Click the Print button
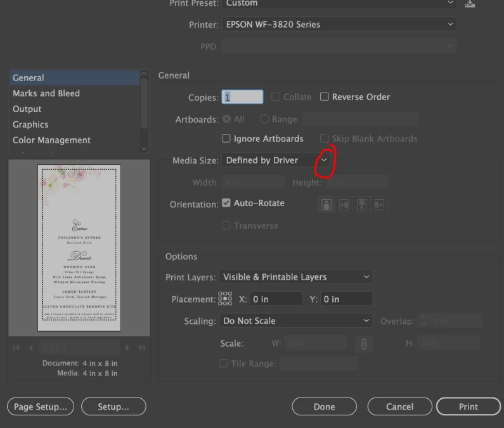This screenshot has width=504, height=428. (x=468, y=406)
